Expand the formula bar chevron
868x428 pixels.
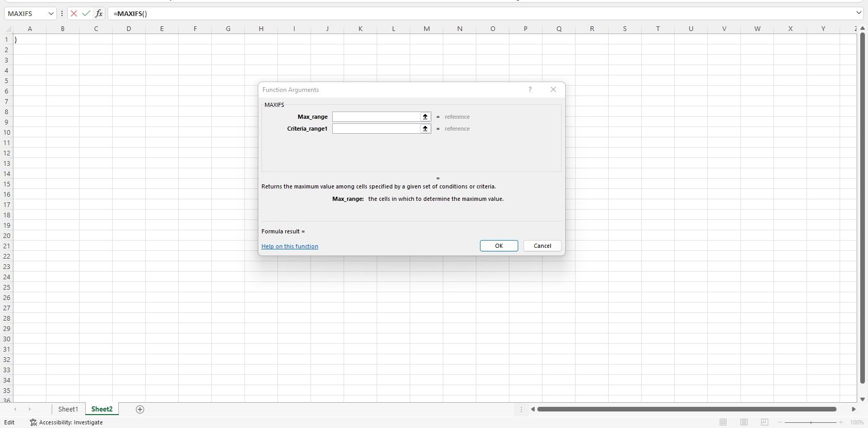tap(859, 13)
